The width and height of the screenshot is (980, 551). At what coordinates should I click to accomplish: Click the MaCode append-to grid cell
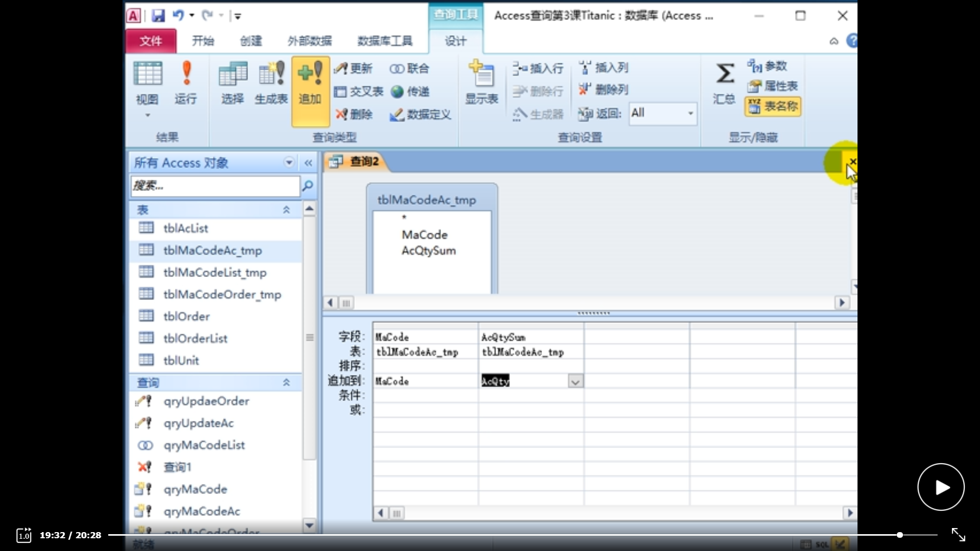point(426,381)
